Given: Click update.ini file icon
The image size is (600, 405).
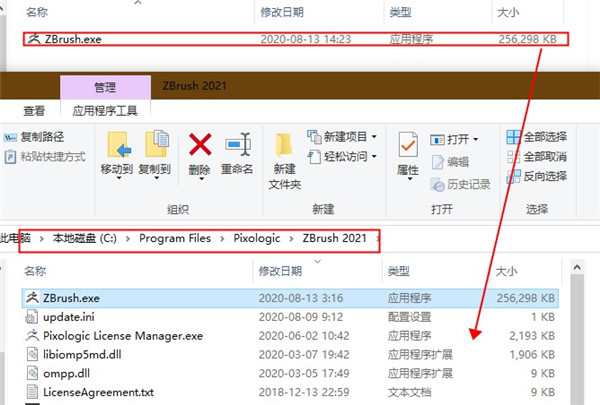Looking at the screenshot, I should tap(32, 317).
